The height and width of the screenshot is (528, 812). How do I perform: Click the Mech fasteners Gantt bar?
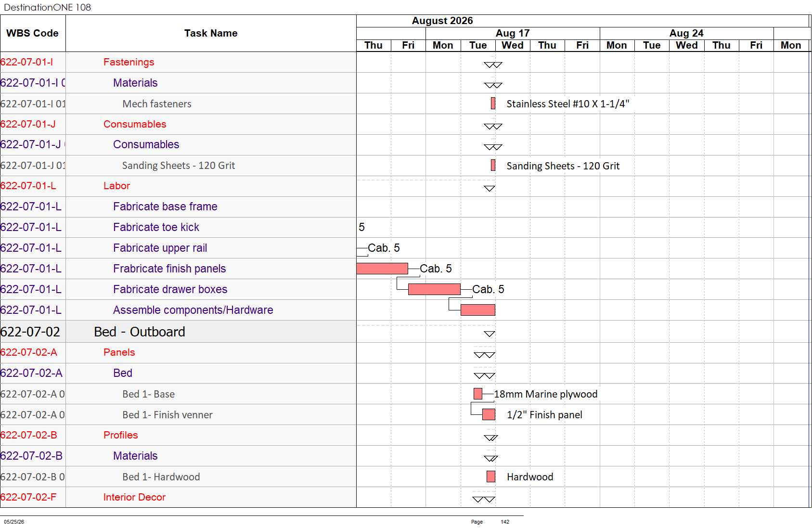point(493,103)
